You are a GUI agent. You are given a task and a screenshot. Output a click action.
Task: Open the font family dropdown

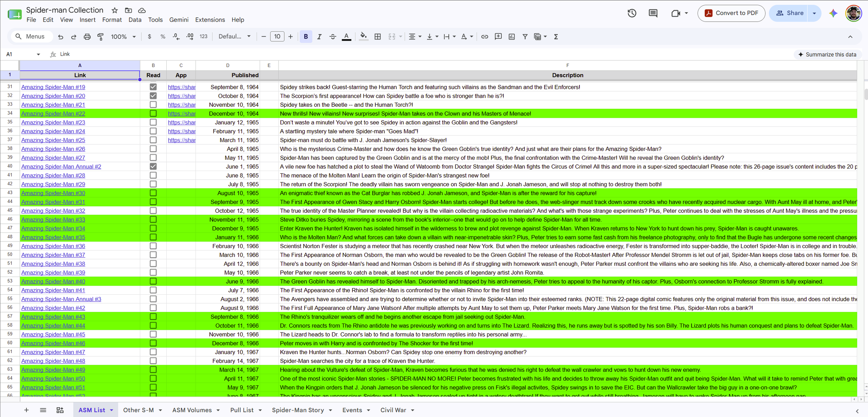(234, 36)
